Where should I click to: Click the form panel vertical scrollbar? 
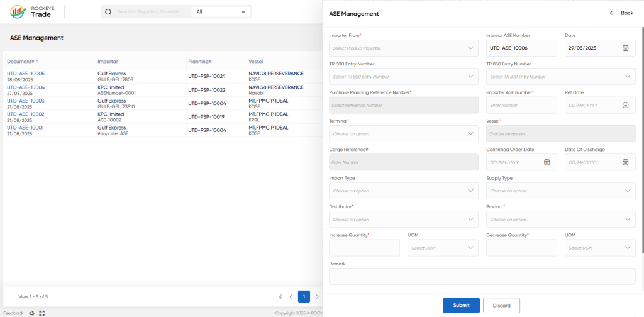642,140
